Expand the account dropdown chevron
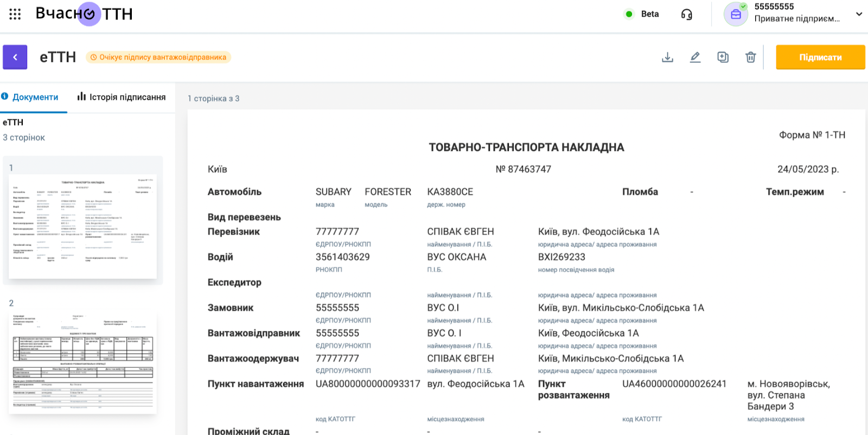The image size is (868, 435). point(859,14)
